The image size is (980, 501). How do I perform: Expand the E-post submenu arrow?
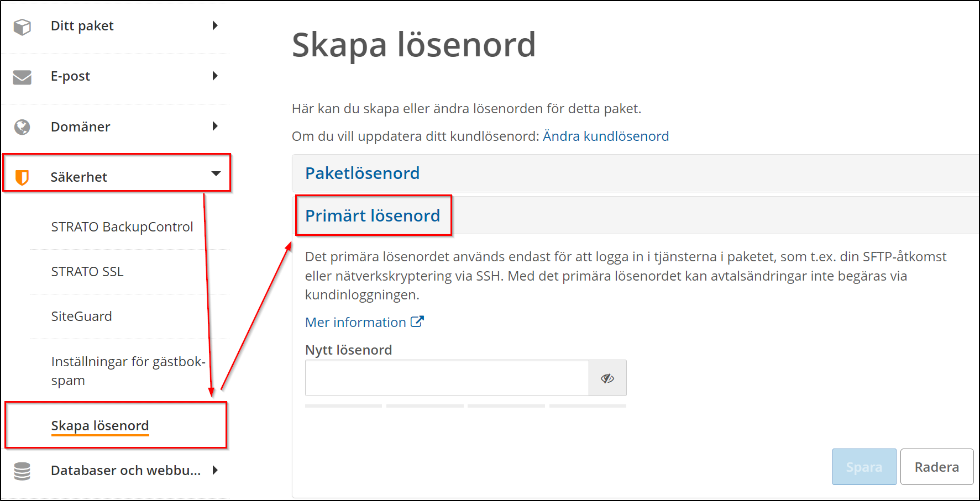pos(215,76)
